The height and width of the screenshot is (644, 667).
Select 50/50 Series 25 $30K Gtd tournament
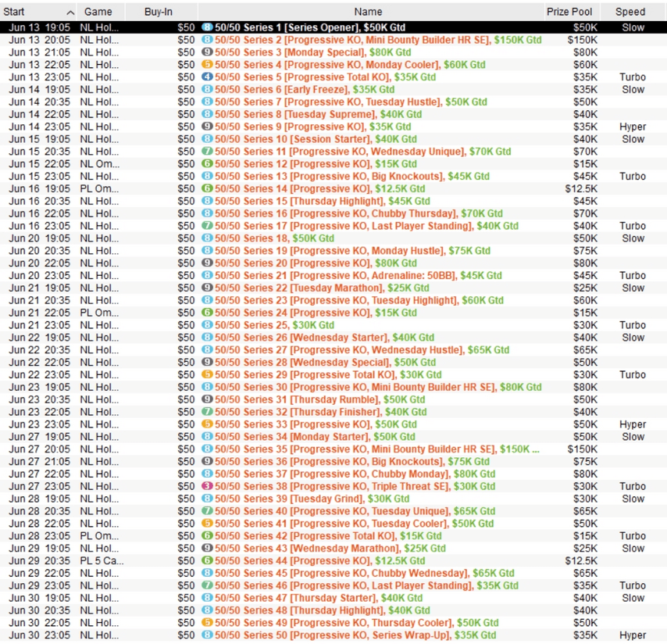(x=333, y=325)
